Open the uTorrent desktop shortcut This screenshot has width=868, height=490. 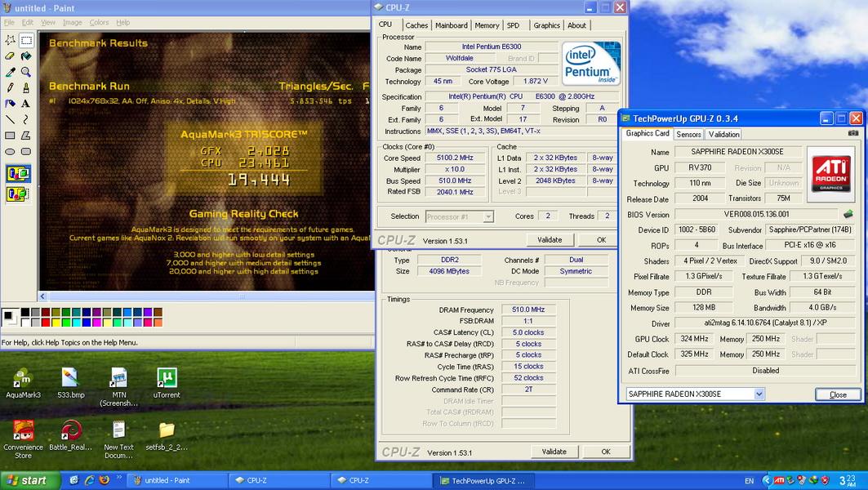click(167, 382)
